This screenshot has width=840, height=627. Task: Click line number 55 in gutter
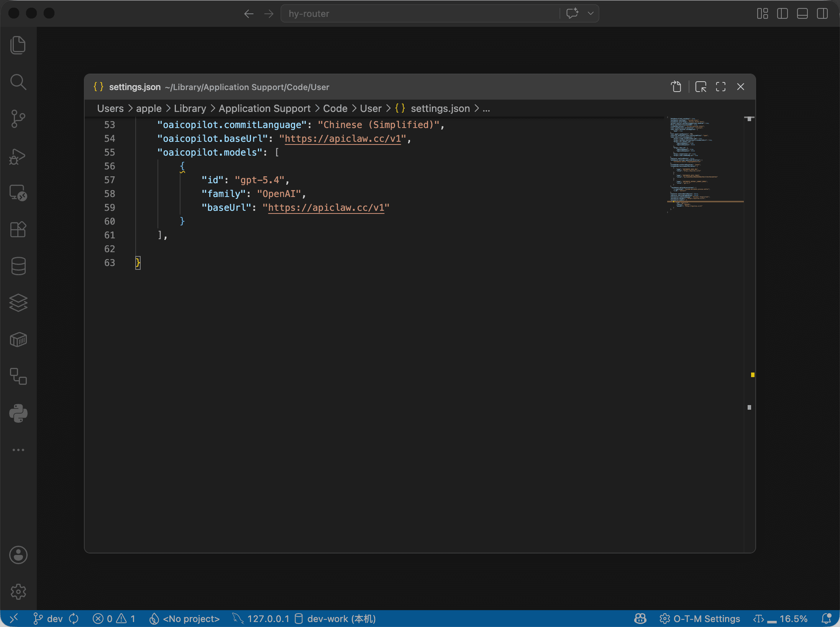pos(110,153)
